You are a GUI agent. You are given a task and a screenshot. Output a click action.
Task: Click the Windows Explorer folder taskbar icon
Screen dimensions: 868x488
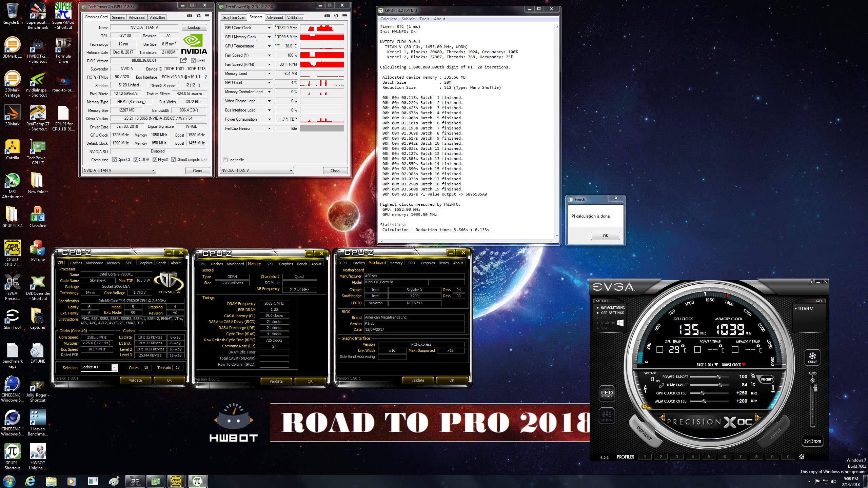(x=51, y=481)
